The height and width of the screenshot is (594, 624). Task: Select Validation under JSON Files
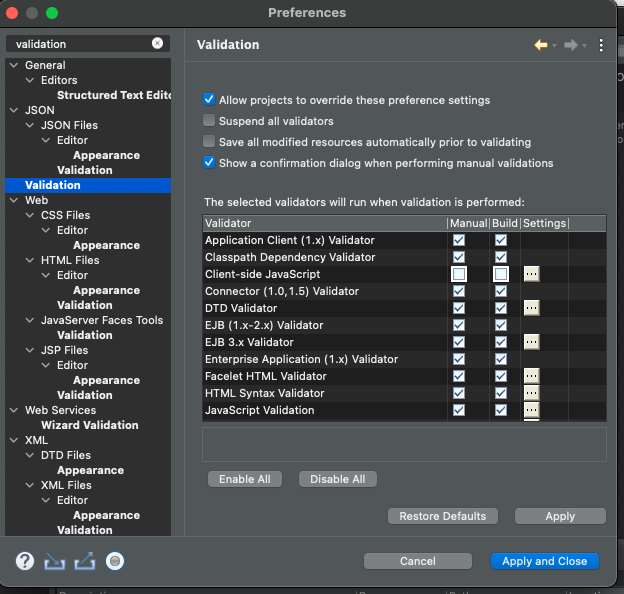coord(85,170)
